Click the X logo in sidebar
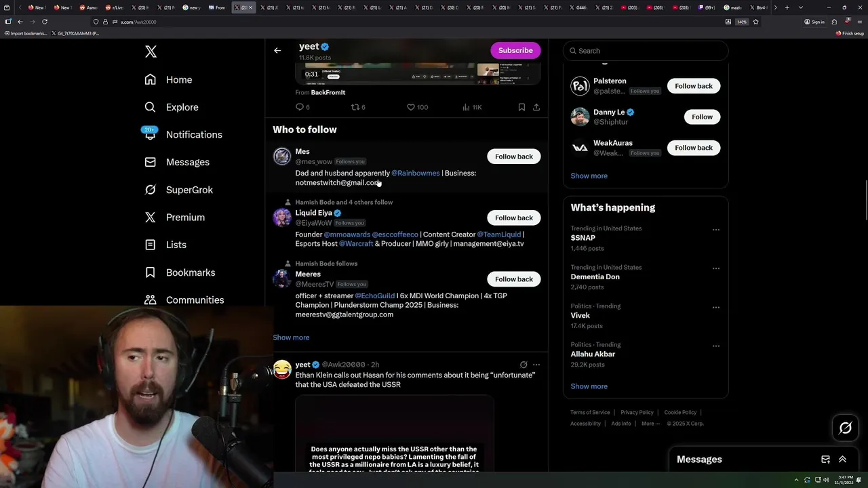The image size is (868, 488). [151, 52]
